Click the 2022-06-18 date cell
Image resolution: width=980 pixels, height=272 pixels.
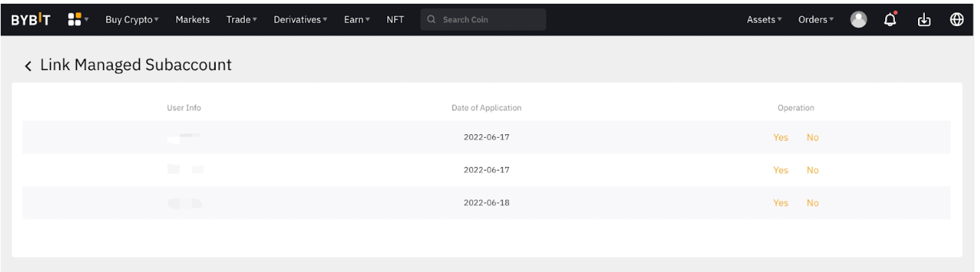[487, 203]
